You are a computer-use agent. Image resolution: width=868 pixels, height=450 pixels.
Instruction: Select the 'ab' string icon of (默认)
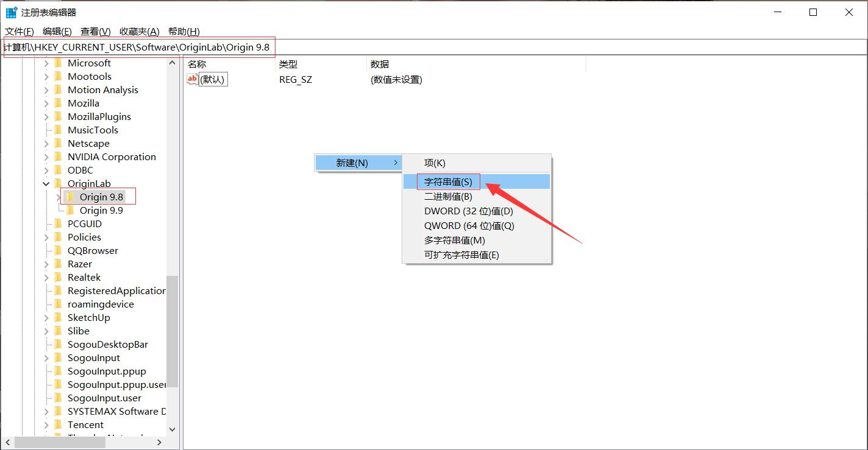point(193,79)
